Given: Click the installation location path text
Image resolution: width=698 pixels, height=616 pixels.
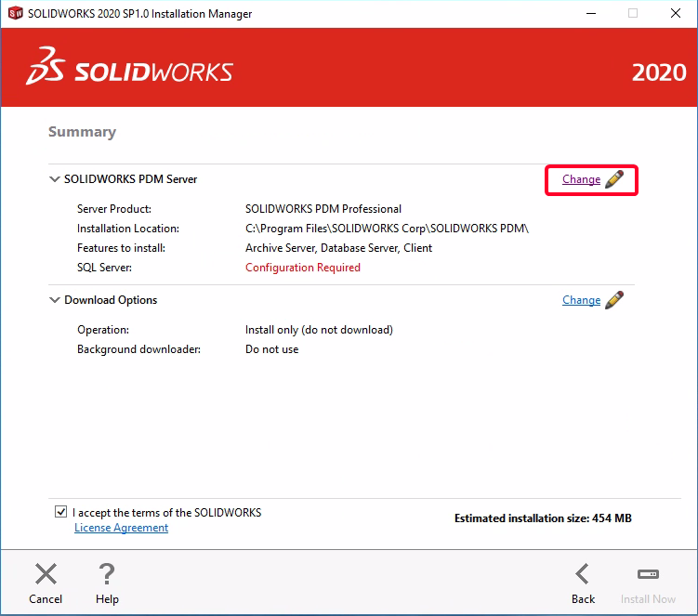Looking at the screenshot, I should pyautogui.click(x=387, y=229).
